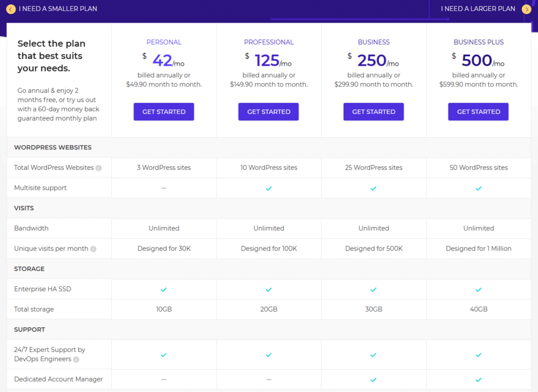Click Dedicated Account Manager checkmark under Business Plus

(478, 379)
